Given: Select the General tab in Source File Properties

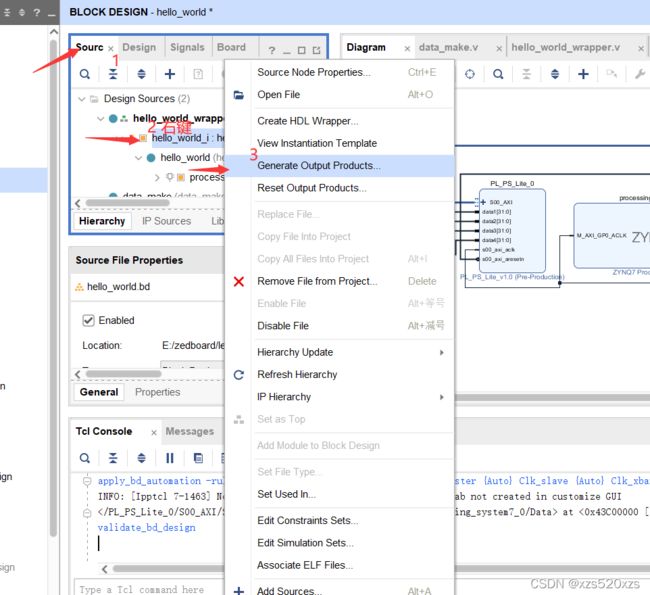Looking at the screenshot, I should [99, 392].
